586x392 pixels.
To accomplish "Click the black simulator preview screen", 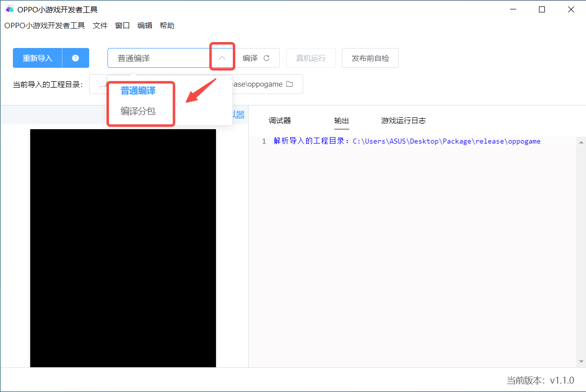I will (123, 247).
